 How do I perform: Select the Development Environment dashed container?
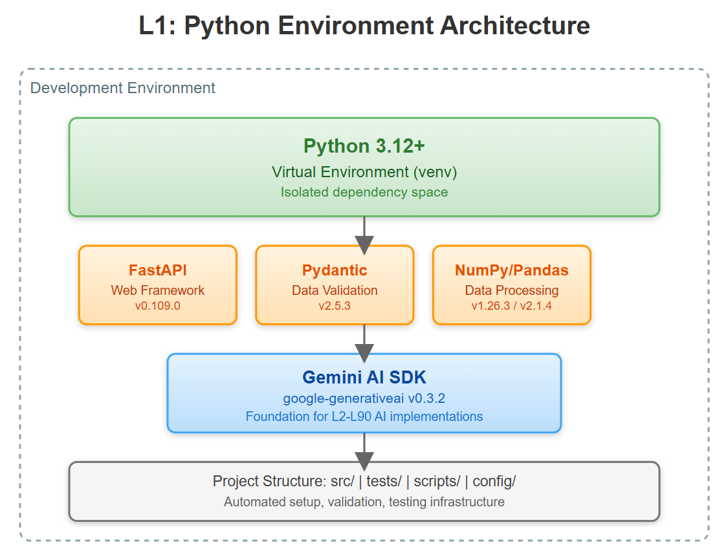(122, 88)
